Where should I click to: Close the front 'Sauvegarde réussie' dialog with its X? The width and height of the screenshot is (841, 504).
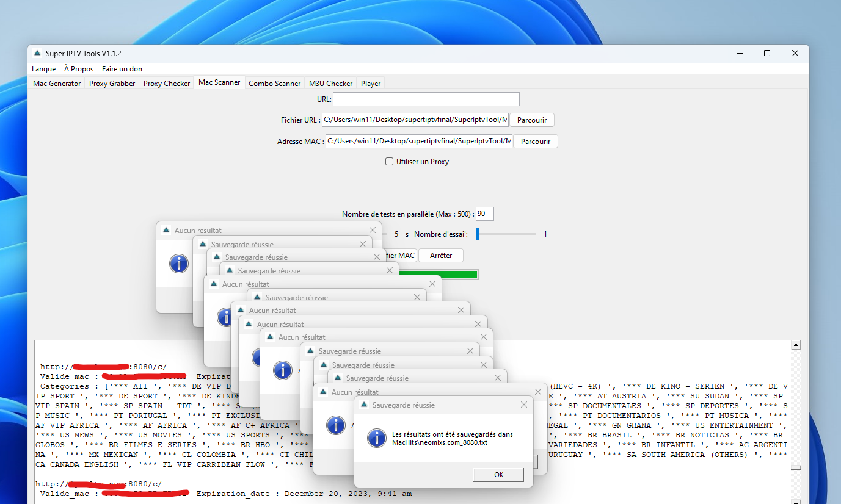tap(524, 405)
